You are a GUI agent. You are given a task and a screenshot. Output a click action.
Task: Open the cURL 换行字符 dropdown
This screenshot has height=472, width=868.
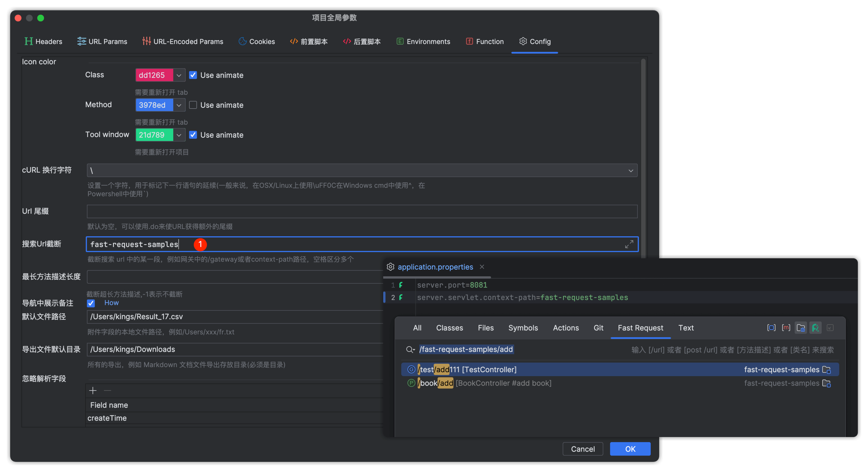[x=362, y=171]
